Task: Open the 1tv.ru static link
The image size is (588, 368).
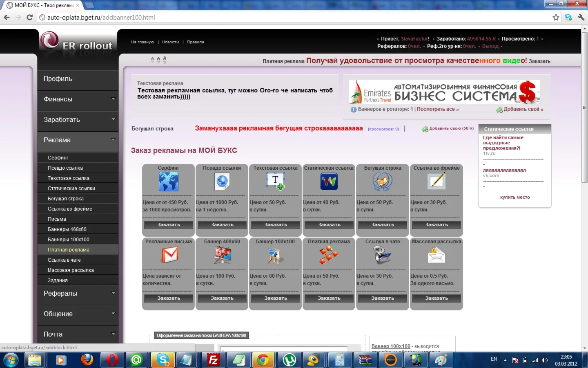Action: [489, 154]
